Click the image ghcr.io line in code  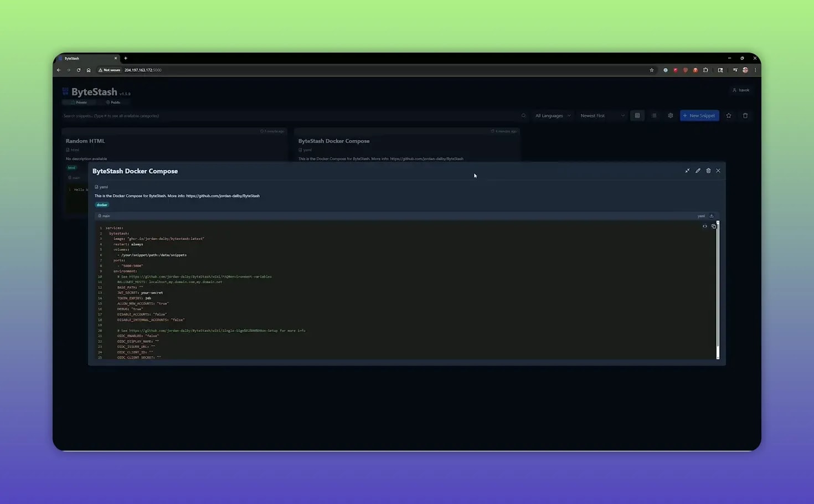coord(159,239)
